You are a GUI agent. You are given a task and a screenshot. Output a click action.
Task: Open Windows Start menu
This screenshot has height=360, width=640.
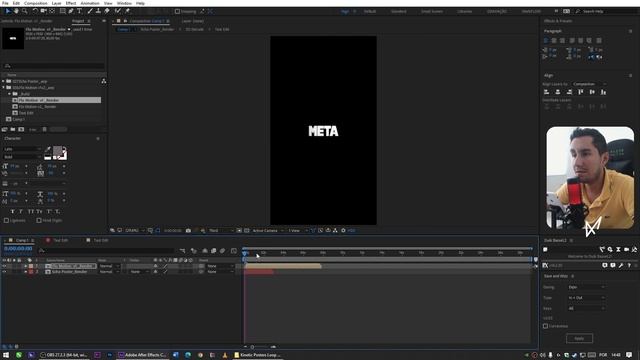coord(6,355)
